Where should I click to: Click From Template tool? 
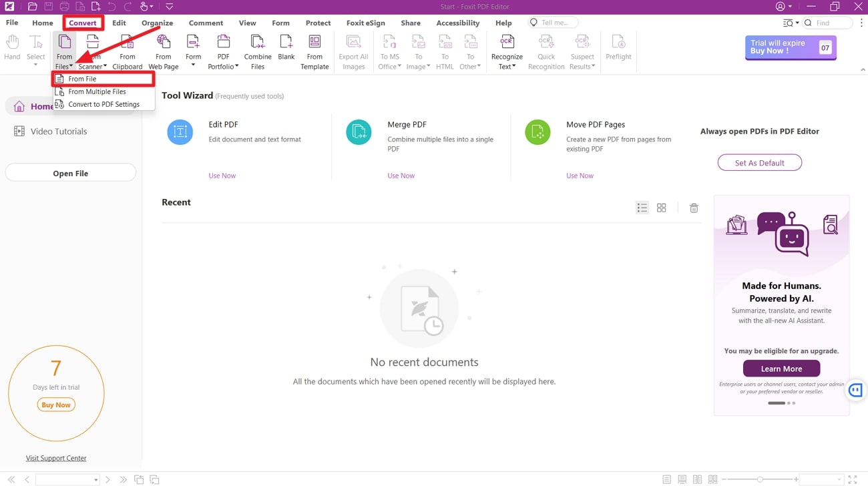pyautogui.click(x=314, y=52)
